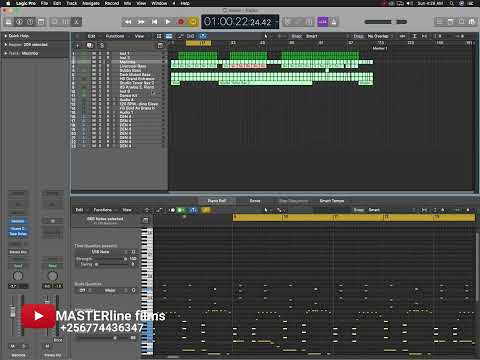Click the Fast Forward transport button
This screenshot has width=480, height=360.
141,22
